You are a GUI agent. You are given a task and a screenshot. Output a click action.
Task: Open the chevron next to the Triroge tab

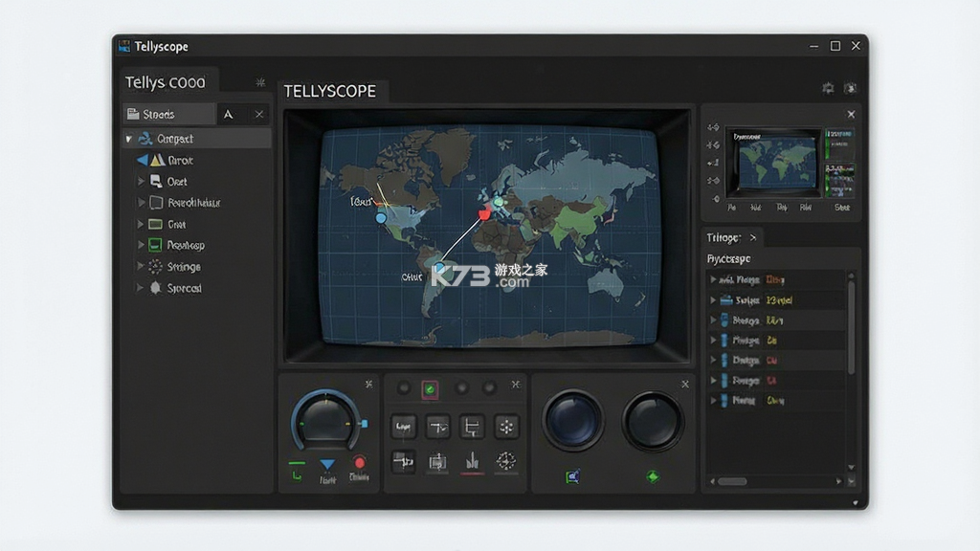coord(753,238)
